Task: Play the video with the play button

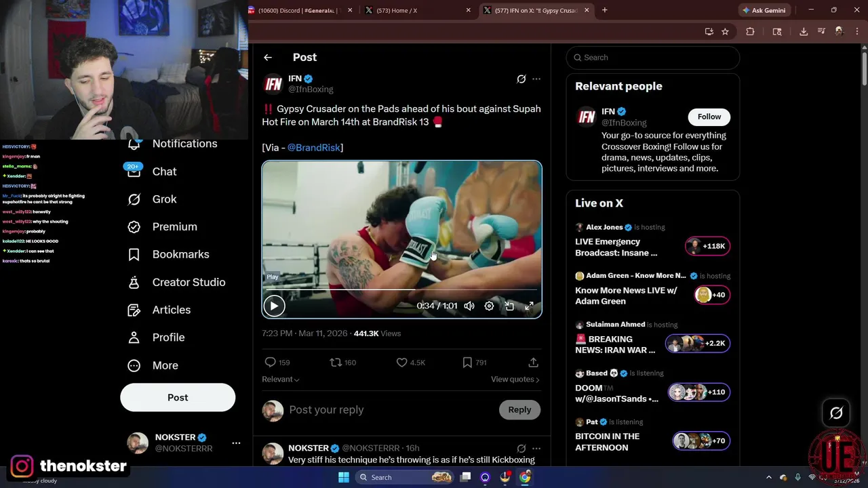Action: pyautogui.click(x=274, y=306)
